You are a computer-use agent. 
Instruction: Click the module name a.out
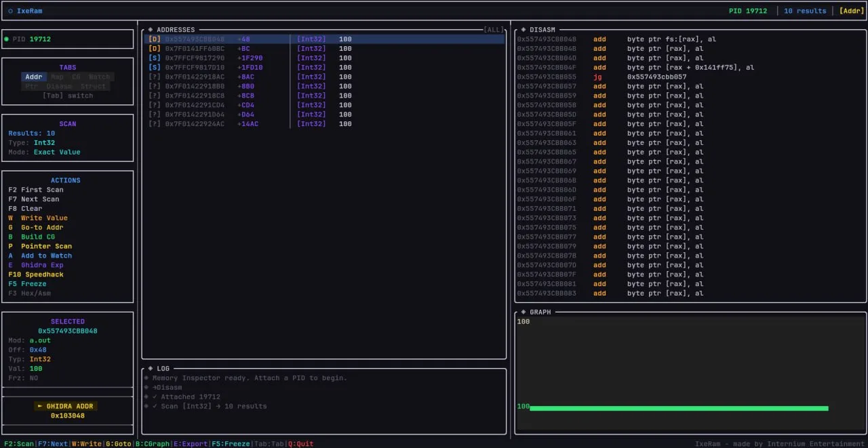pos(41,340)
